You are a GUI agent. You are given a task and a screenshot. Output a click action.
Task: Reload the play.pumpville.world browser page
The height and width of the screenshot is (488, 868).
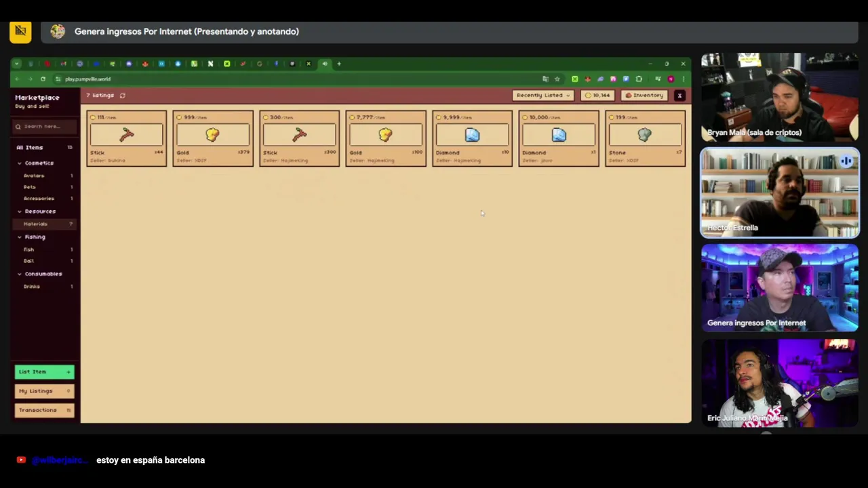coord(43,79)
